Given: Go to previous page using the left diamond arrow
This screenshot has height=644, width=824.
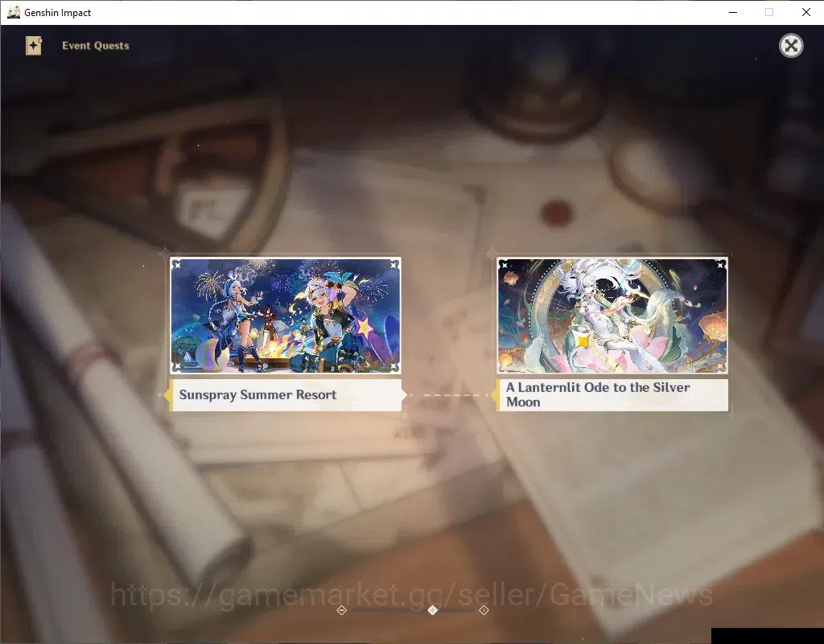Looking at the screenshot, I should coord(341,610).
